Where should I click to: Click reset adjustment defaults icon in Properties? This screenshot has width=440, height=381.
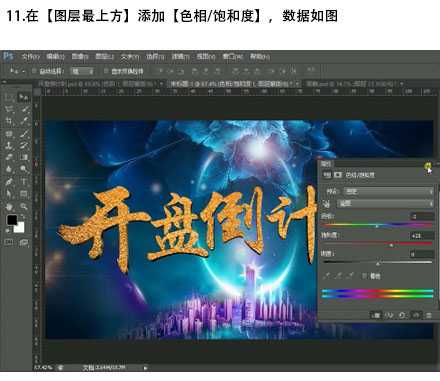coord(402,315)
